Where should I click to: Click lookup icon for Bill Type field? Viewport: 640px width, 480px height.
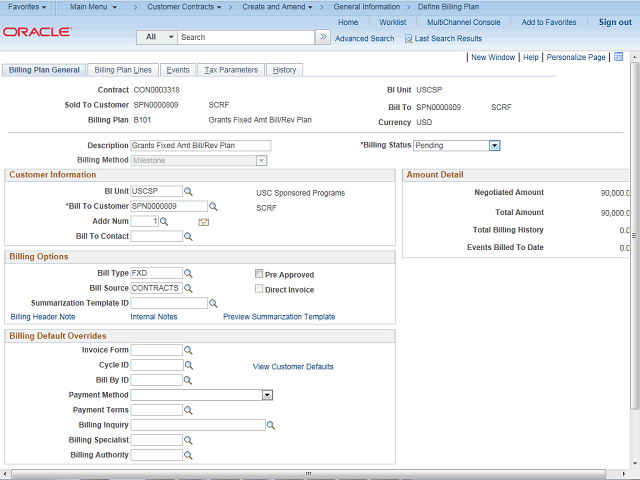(188, 273)
